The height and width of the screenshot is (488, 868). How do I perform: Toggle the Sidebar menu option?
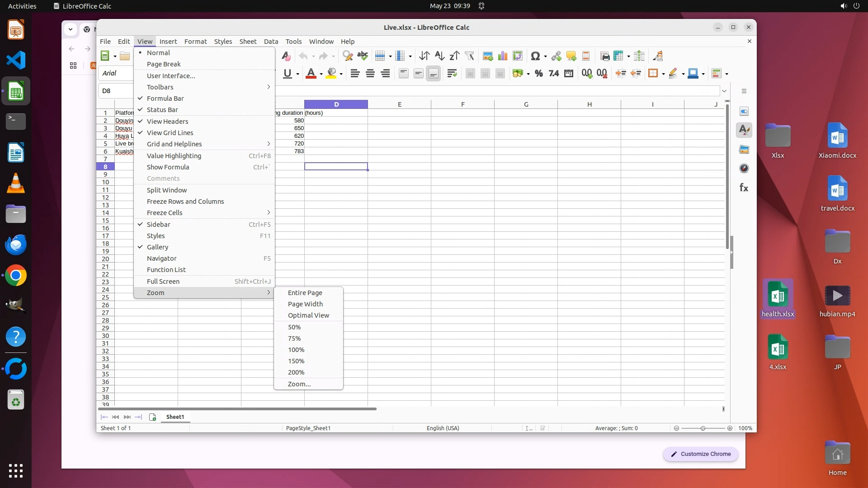click(158, 225)
